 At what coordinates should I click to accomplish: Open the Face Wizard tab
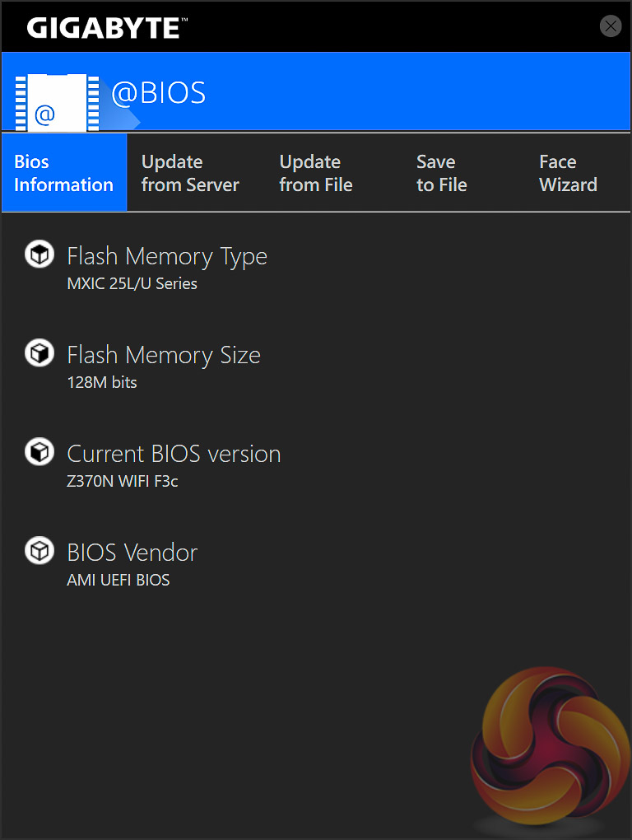[x=568, y=173]
